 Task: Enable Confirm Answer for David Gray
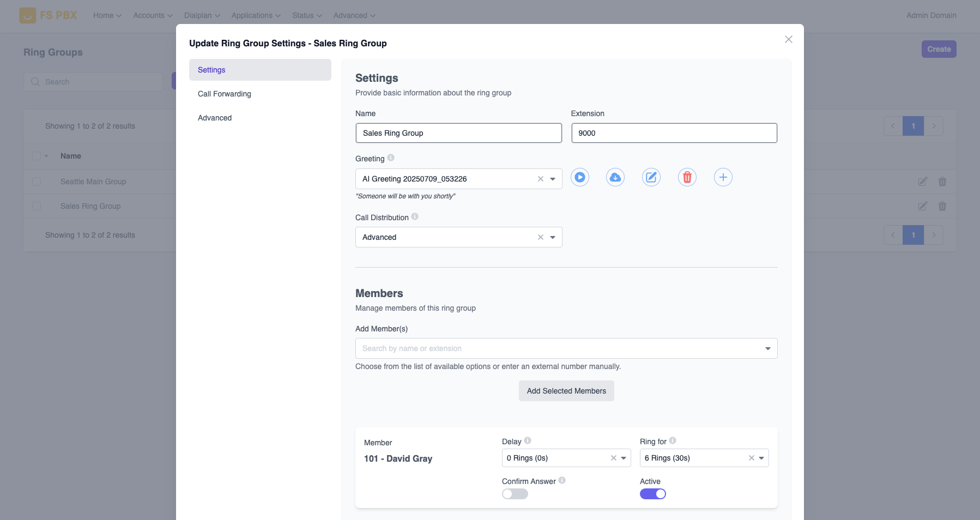pos(515,494)
